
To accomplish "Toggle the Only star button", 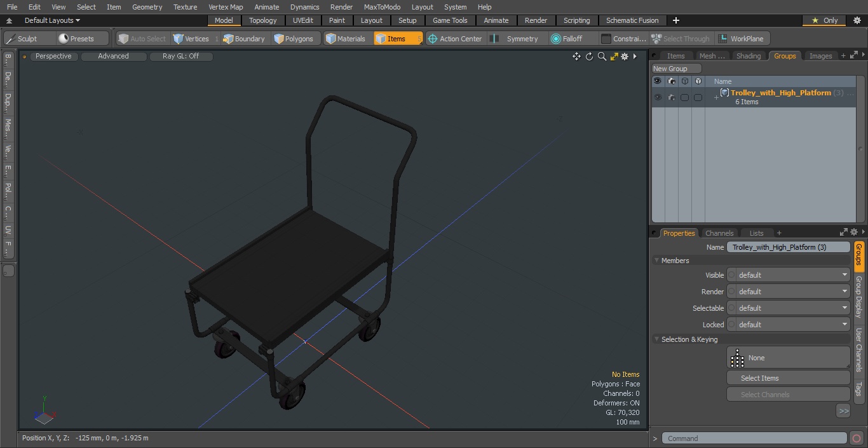I will pos(825,20).
